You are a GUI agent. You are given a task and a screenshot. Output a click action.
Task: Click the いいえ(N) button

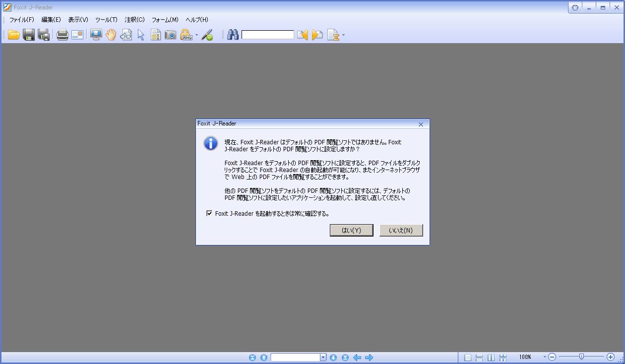(401, 230)
